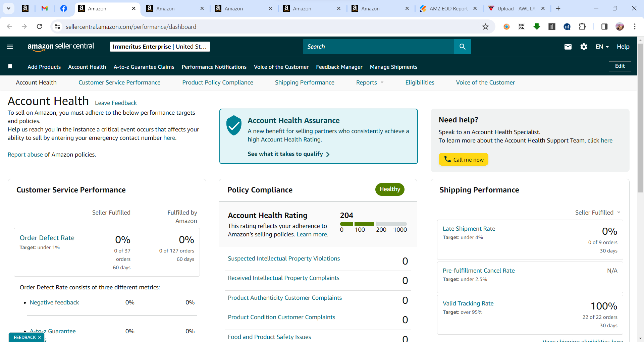This screenshot has height=342, width=644.
Task: Expand the Reports dropdown
Action: pos(370,82)
